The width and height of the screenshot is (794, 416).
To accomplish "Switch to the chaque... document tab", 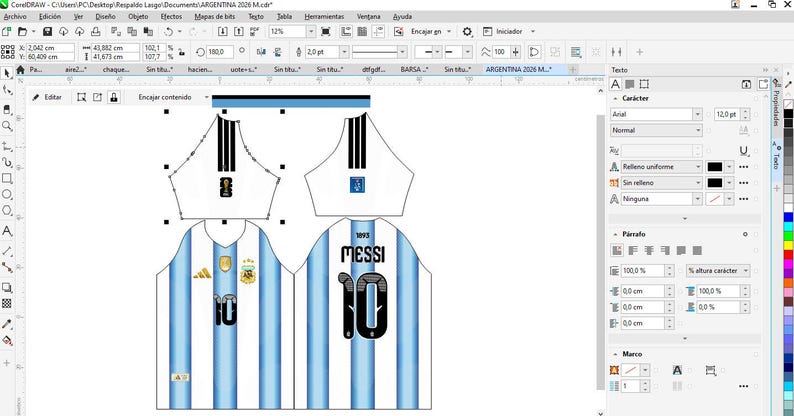I will pyautogui.click(x=116, y=69).
